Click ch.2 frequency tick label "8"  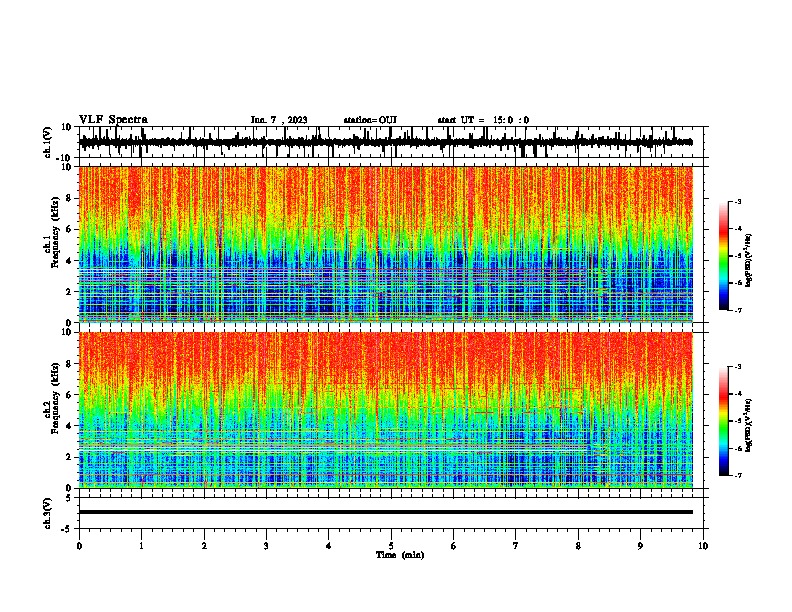[x=69, y=364]
